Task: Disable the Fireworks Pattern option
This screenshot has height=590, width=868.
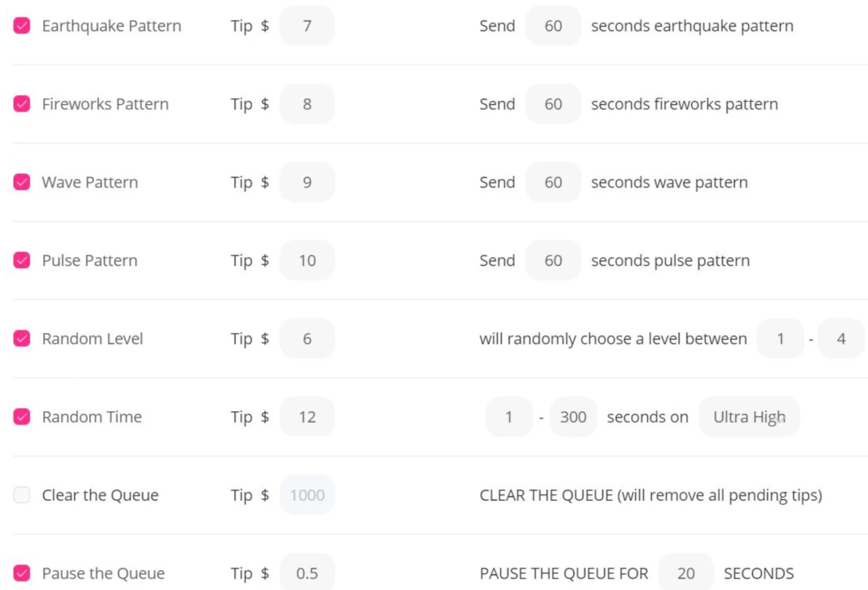Action: click(x=22, y=104)
